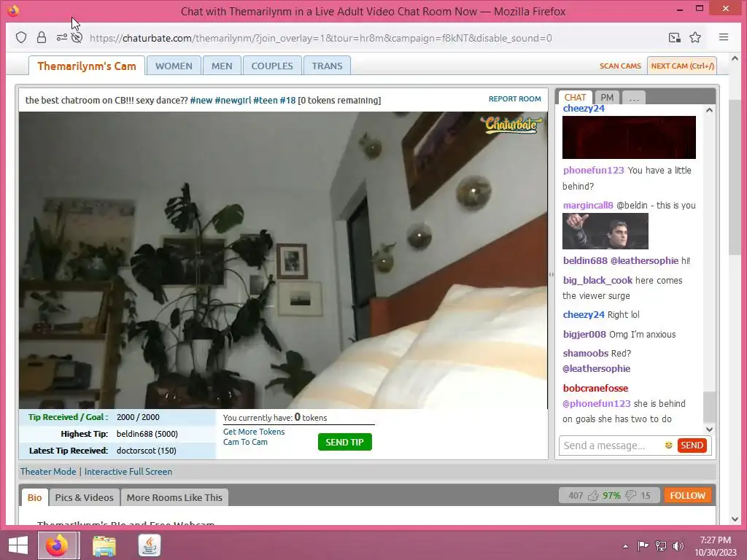Click the #teen hashtag

pos(266,100)
